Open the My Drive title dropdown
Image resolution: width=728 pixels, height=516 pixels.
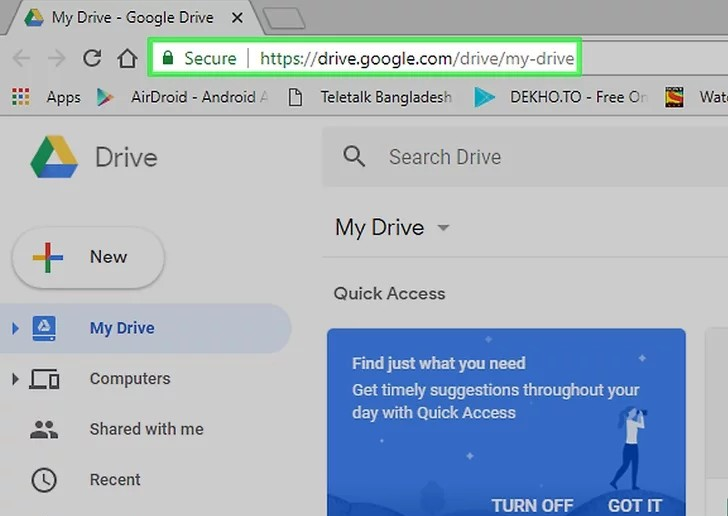coord(443,228)
